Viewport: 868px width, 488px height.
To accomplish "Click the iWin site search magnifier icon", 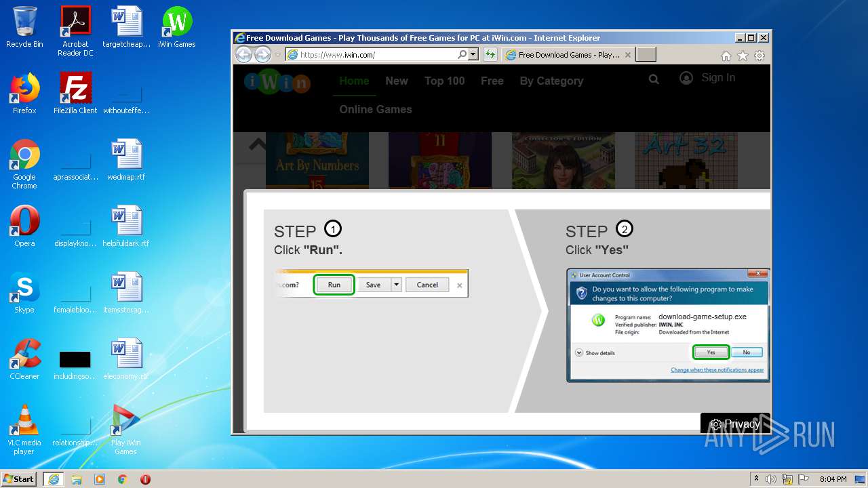I will coord(654,79).
